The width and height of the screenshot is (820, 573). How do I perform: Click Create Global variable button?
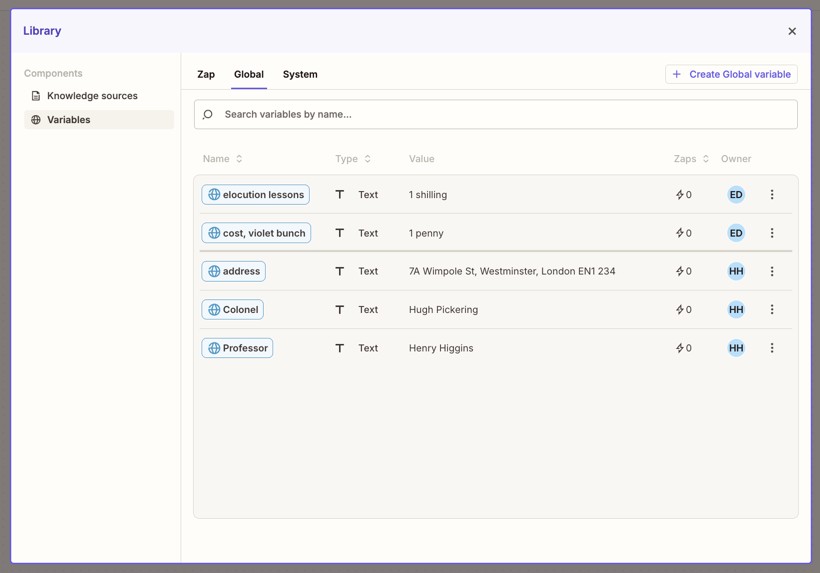pos(731,74)
